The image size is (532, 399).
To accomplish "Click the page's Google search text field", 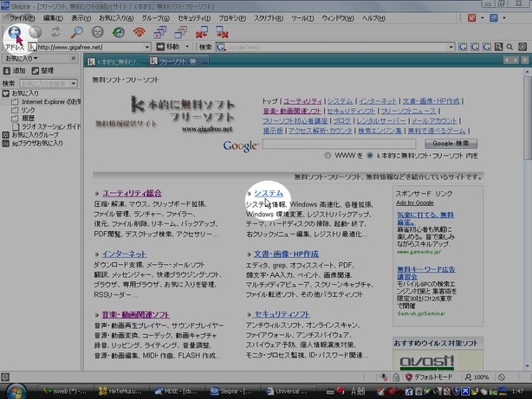I will (339, 144).
